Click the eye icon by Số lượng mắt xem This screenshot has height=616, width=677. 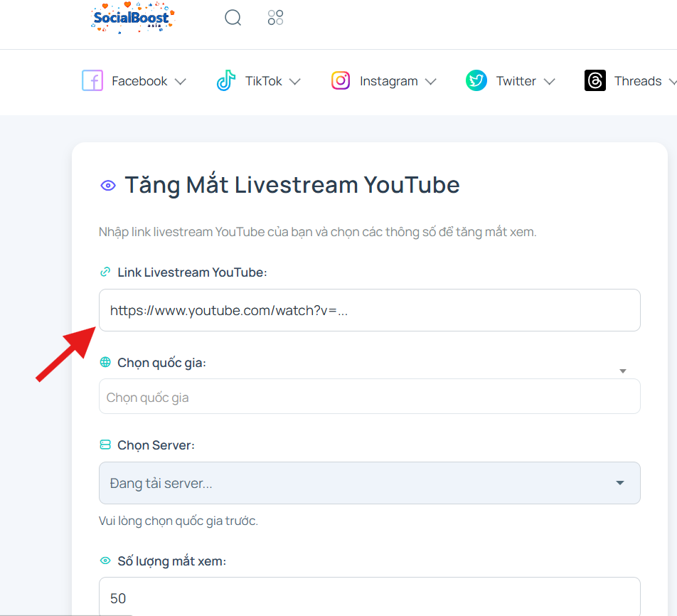105,561
